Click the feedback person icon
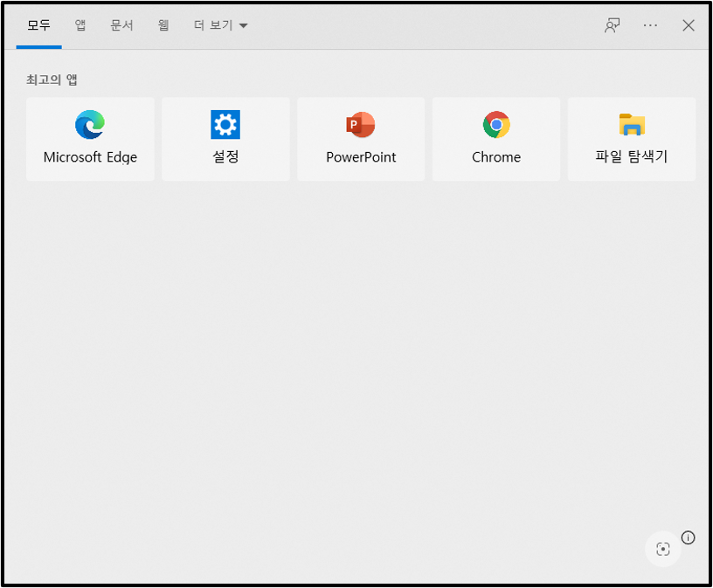Viewport: 713px width, 588px height. click(x=612, y=25)
